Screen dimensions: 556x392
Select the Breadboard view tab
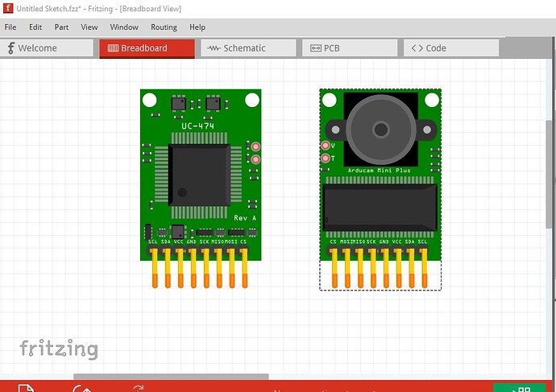tap(147, 48)
